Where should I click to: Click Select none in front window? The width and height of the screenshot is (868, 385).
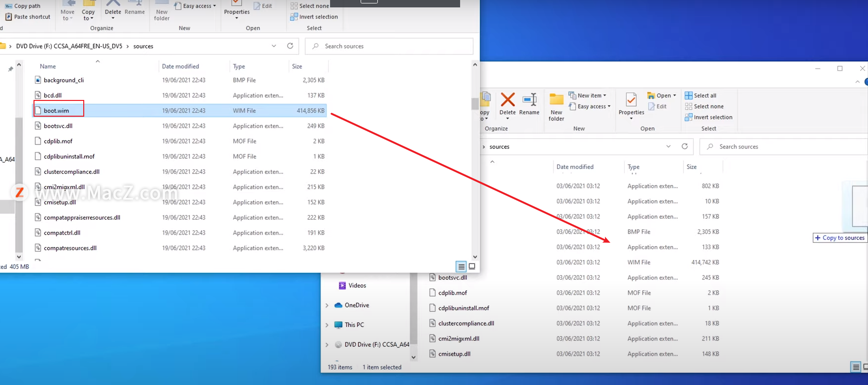309,6
